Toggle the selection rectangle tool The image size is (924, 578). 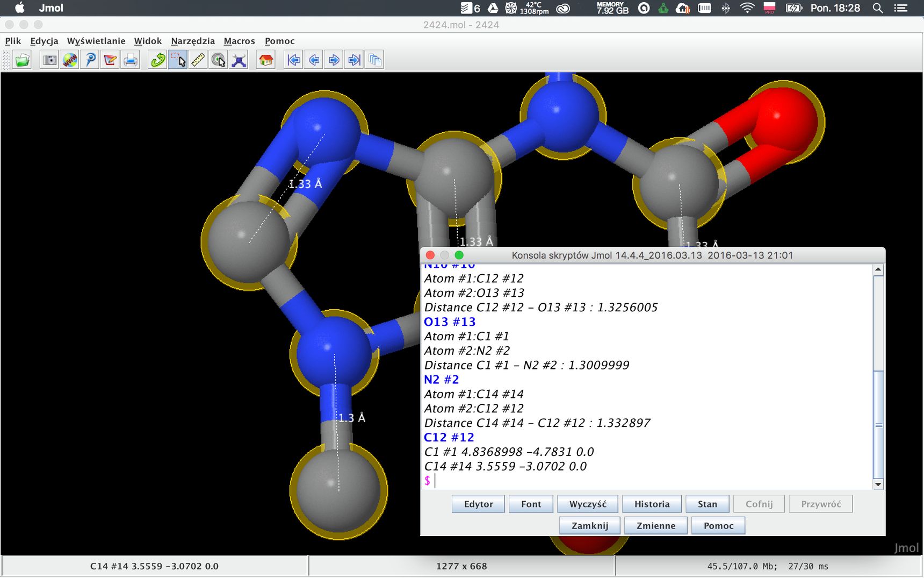(x=178, y=60)
